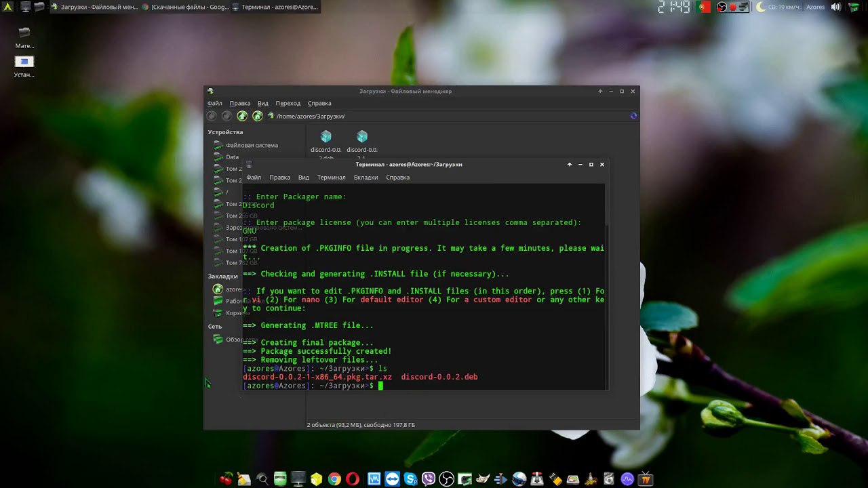Open Правка menu in terminal window
The image size is (868, 488).
click(279, 177)
